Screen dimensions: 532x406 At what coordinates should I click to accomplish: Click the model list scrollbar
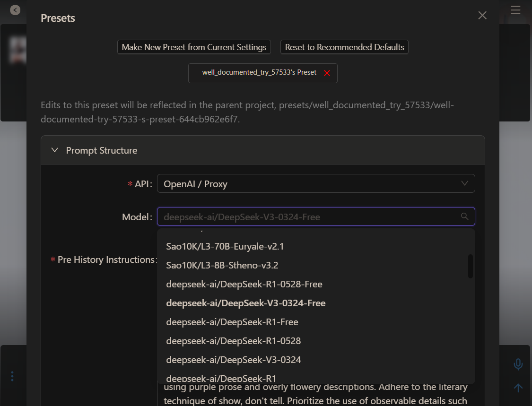point(470,266)
